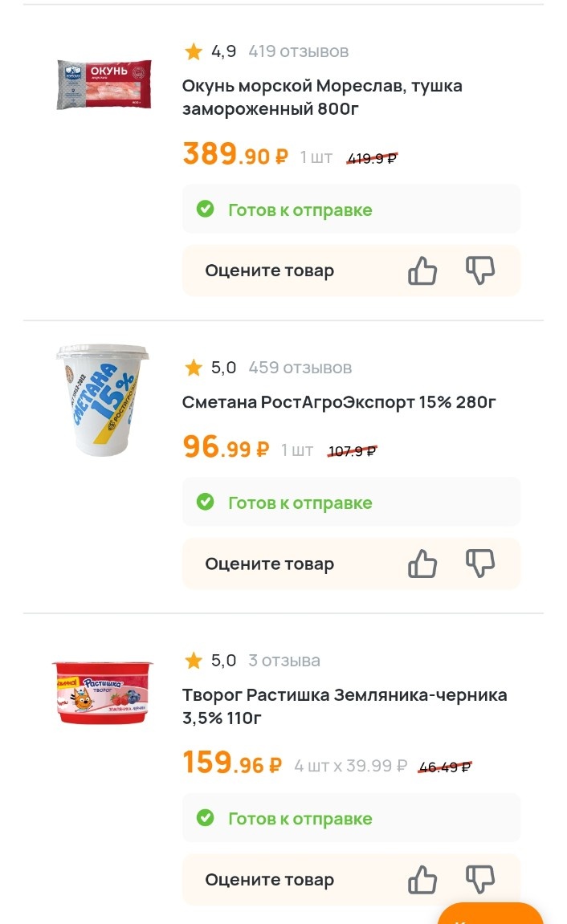Click the green checkmark on Сметана's Готов к отправке
Viewport: 567px width, 924px height.
click(206, 502)
